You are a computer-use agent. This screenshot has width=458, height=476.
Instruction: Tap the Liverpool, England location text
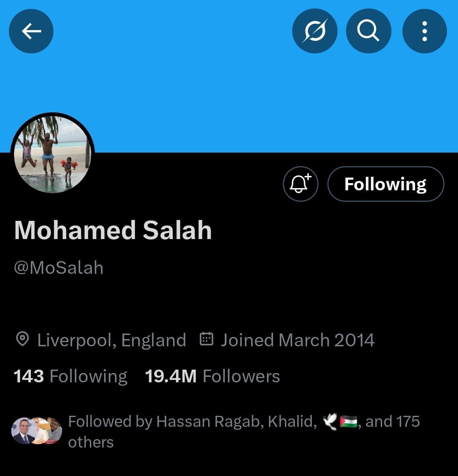112,340
